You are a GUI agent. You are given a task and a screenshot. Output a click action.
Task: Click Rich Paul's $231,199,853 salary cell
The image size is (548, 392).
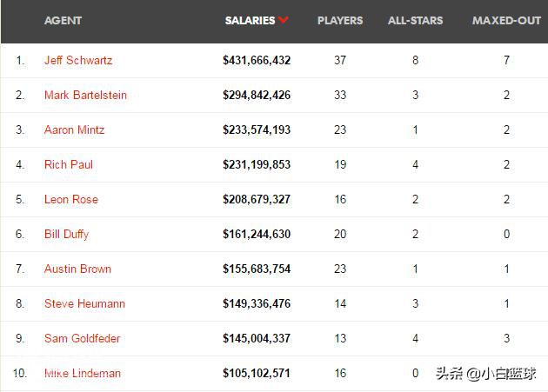(257, 165)
